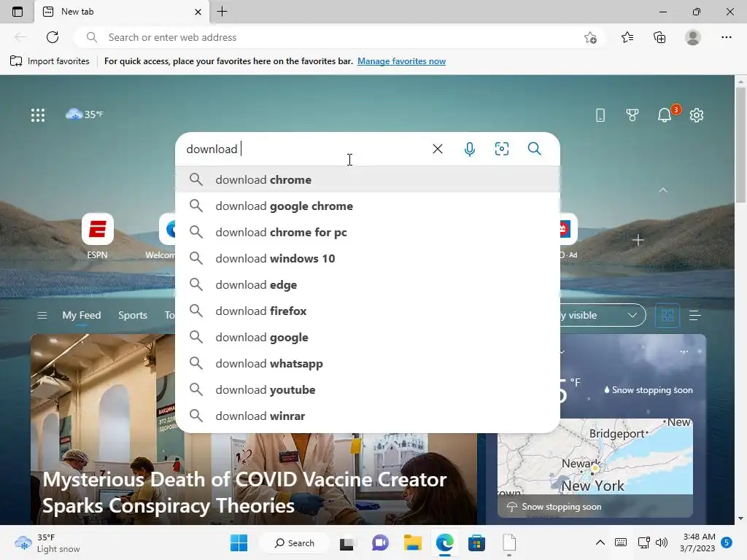Select suggestion download chrome for pc
The width and height of the screenshot is (747, 560).
click(368, 232)
